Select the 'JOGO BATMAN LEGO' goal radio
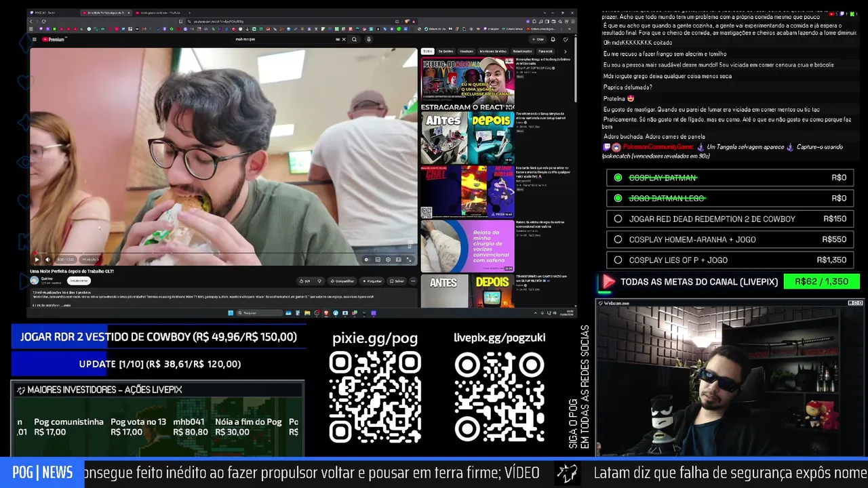Viewport: 868px width, 488px height. pos(618,198)
